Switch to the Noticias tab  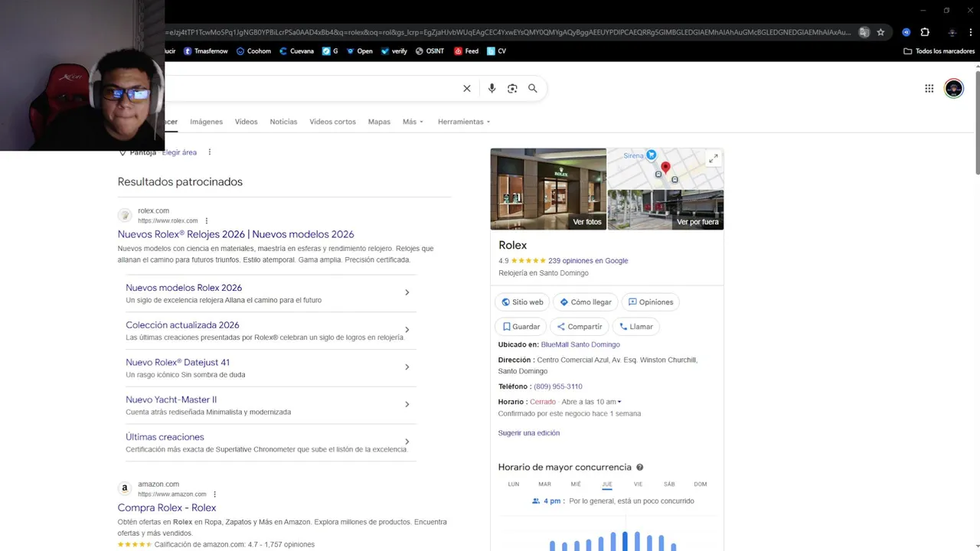click(x=283, y=122)
